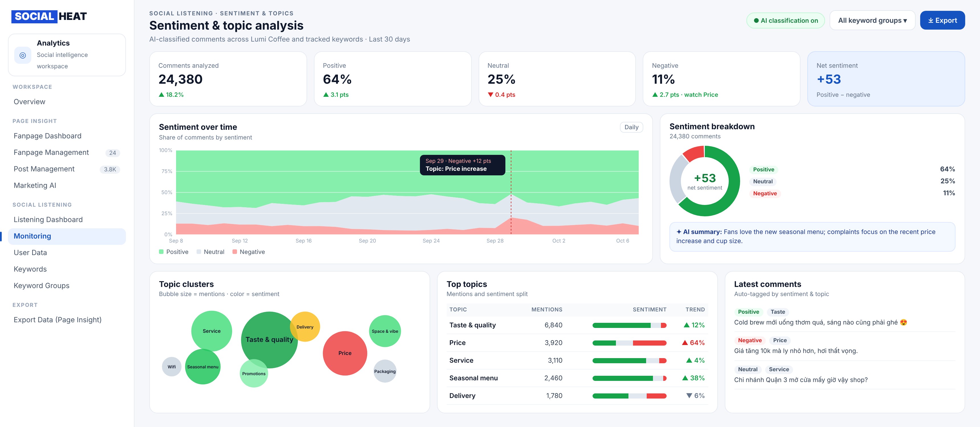980x427 pixels.
Task: Click the donut chart net sentiment center
Action: pyautogui.click(x=705, y=181)
